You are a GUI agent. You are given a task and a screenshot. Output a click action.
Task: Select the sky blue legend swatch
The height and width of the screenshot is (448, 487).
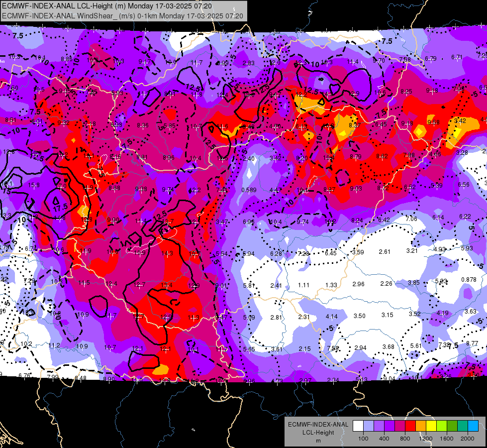473,426
